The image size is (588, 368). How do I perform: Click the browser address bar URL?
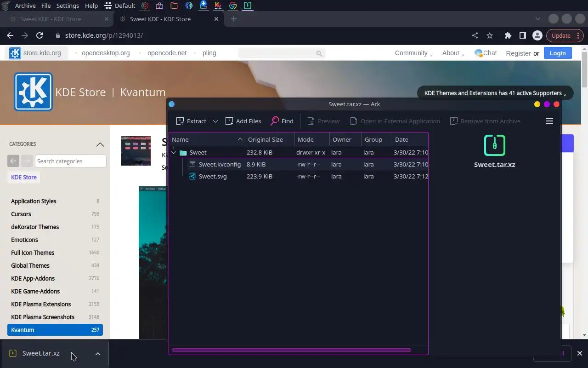[x=104, y=35]
